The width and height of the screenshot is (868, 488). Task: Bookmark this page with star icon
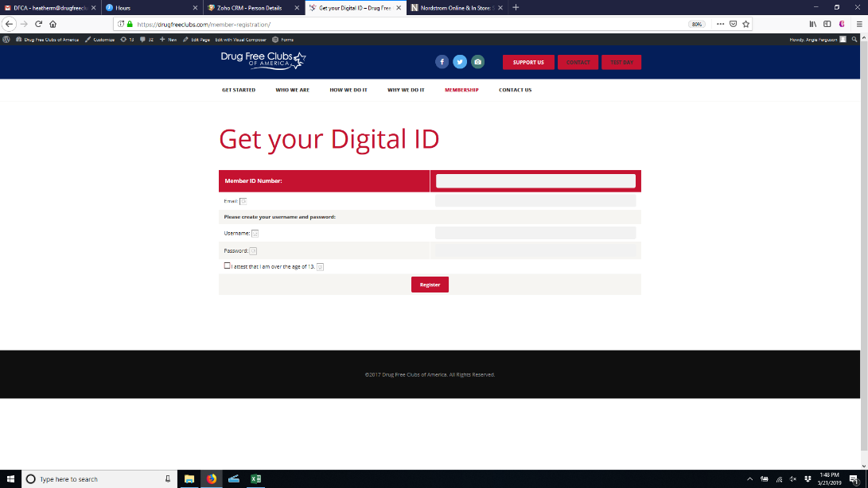(745, 25)
